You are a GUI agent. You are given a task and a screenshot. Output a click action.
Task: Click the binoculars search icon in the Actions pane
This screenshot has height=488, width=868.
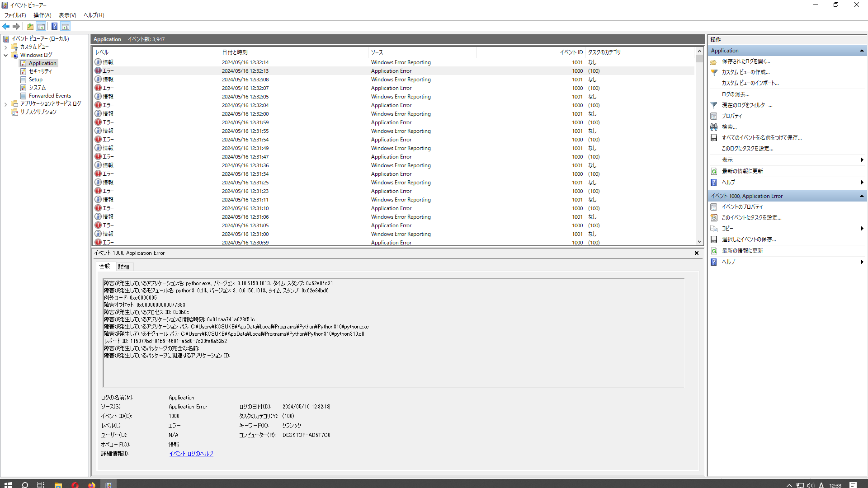[x=714, y=127]
